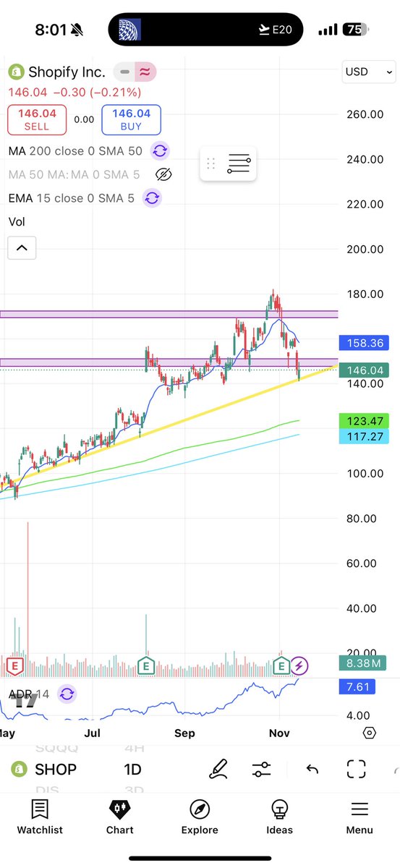Open the drawing tools pencil icon
This screenshot has height=868, width=400.
(218, 769)
